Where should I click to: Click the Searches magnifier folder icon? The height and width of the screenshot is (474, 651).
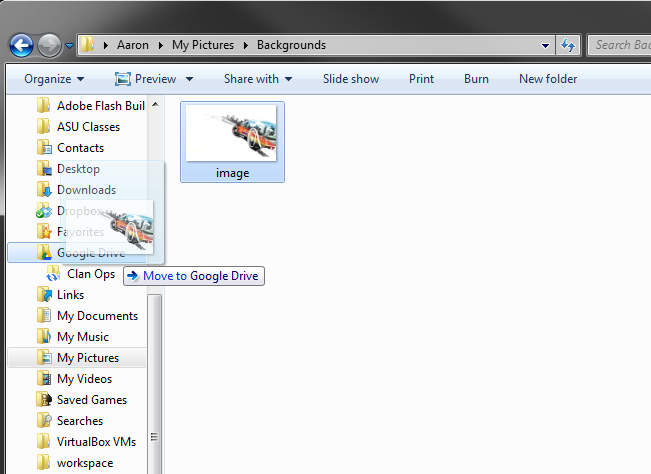44,421
